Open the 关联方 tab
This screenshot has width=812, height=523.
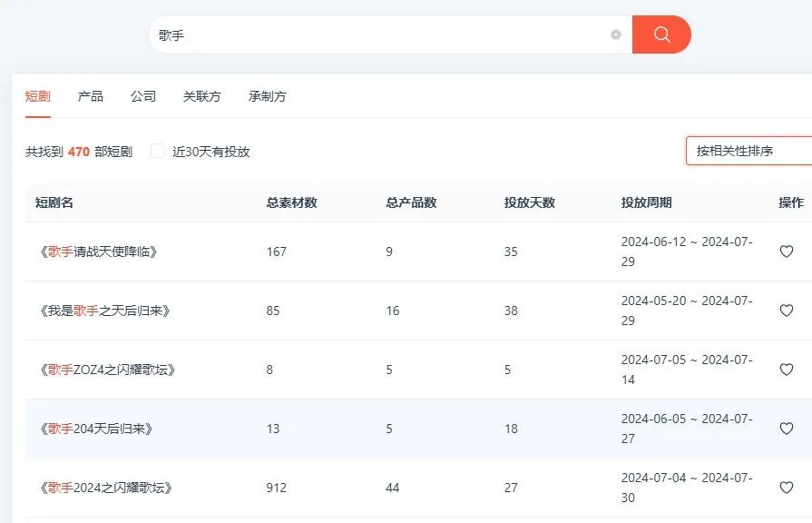[x=201, y=95]
